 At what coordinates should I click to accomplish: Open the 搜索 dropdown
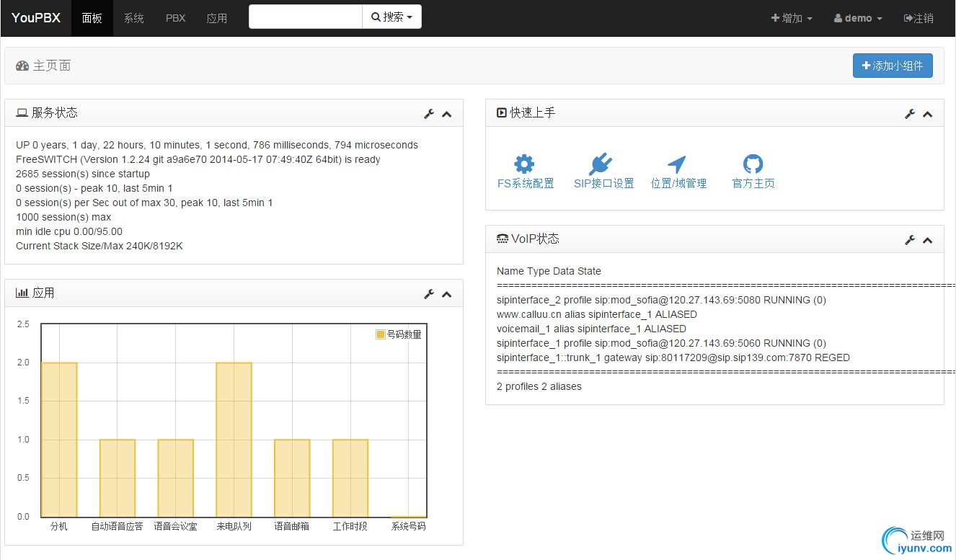tap(391, 17)
